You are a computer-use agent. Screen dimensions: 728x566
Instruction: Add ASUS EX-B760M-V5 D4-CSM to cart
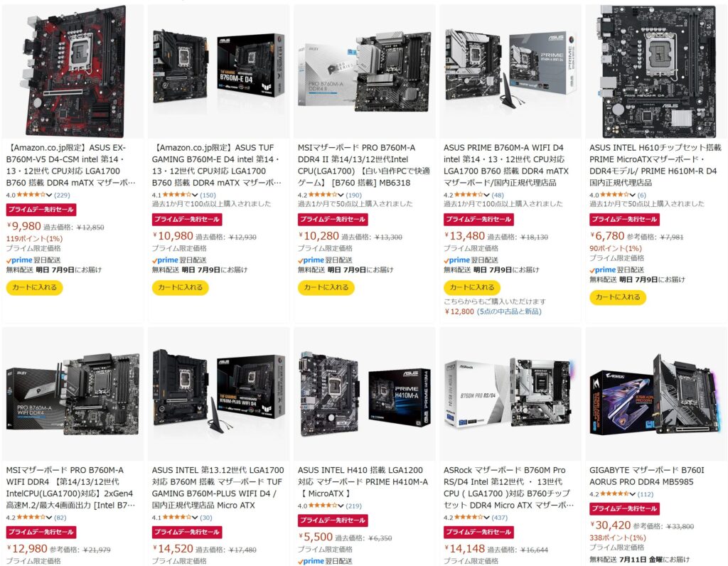click(x=34, y=287)
